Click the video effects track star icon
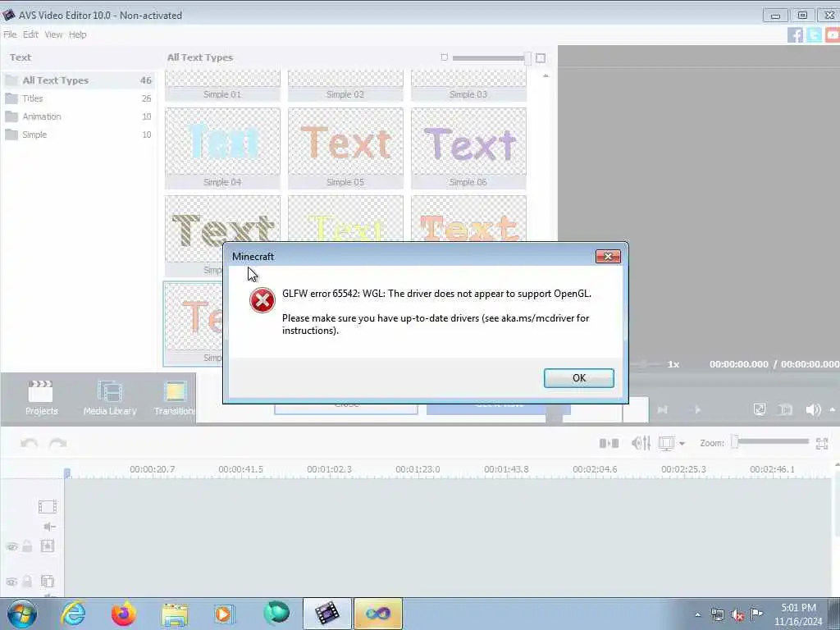 pos(47,546)
